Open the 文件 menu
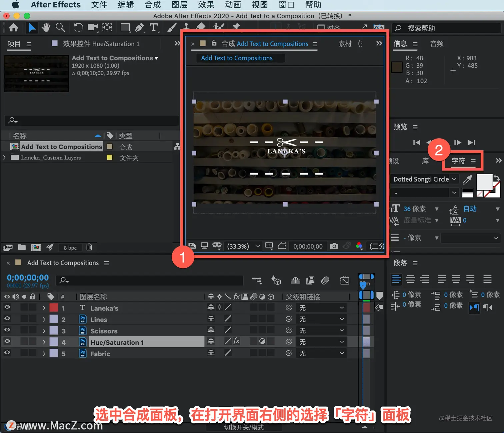Viewport: 504px width, 433px height. [x=99, y=5]
